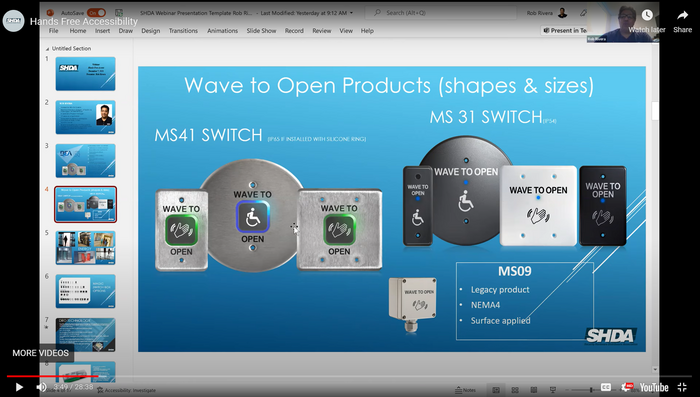Open the Transitions ribbon tab
The image size is (700, 397).
point(183,31)
